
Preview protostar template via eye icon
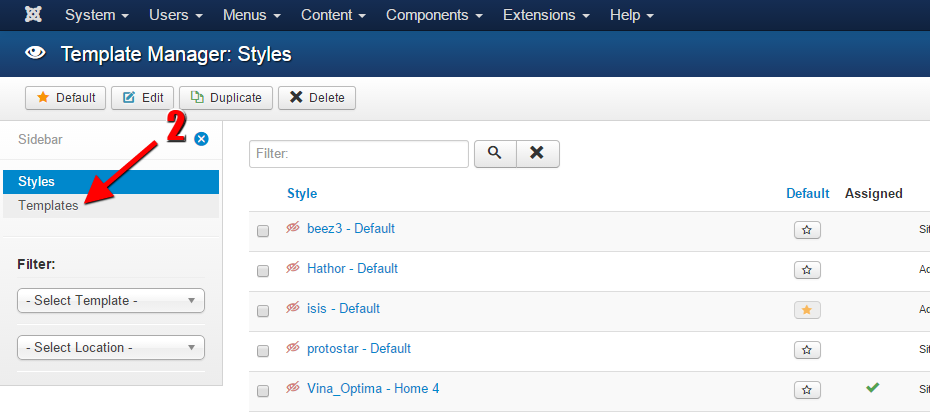pos(293,349)
